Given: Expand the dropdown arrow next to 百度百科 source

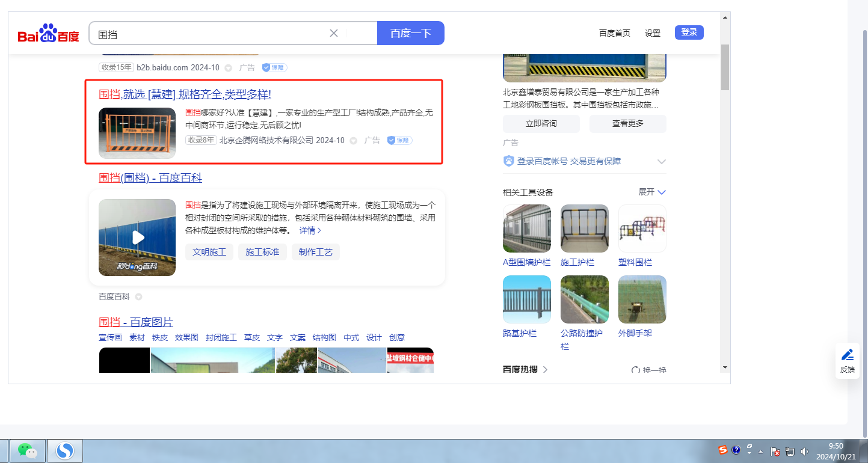Looking at the screenshot, I should pos(138,297).
